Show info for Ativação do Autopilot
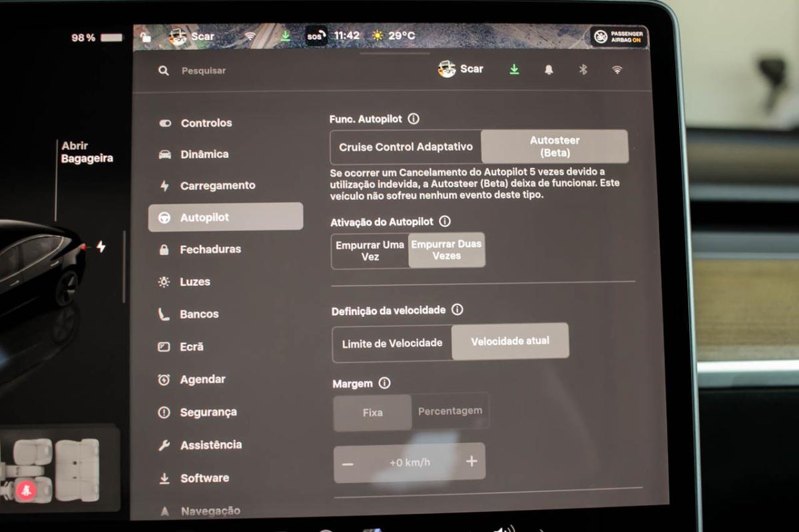This screenshot has width=799, height=532. [x=445, y=221]
